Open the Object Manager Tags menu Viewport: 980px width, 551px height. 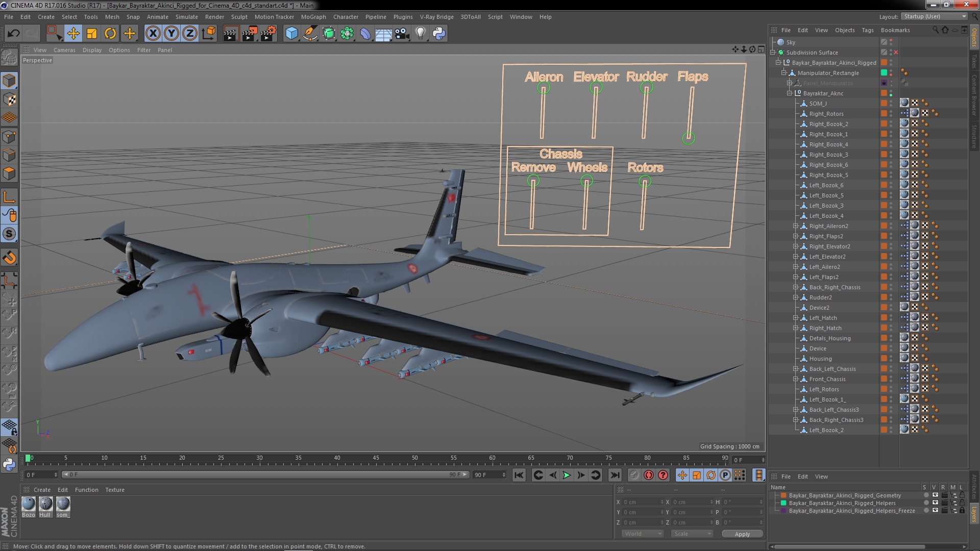pyautogui.click(x=868, y=30)
